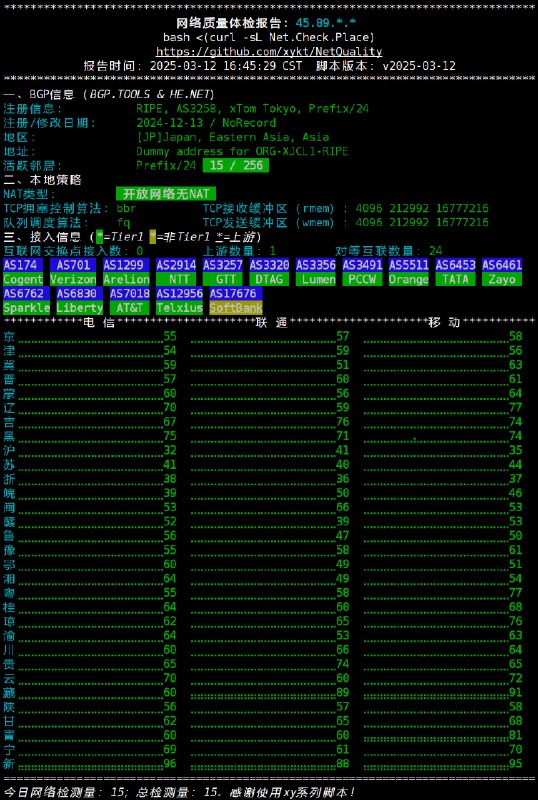Click the AS6830 label
The width and height of the screenshot is (538, 800).
(x=80, y=293)
